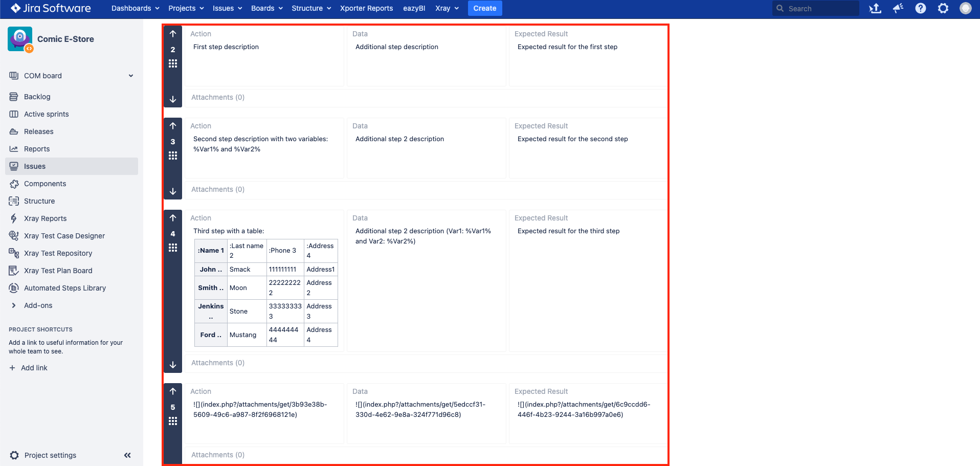The height and width of the screenshot is (466, 980).
Task: Move step 5 up with arrow
Action: click(x=173, y=391)
